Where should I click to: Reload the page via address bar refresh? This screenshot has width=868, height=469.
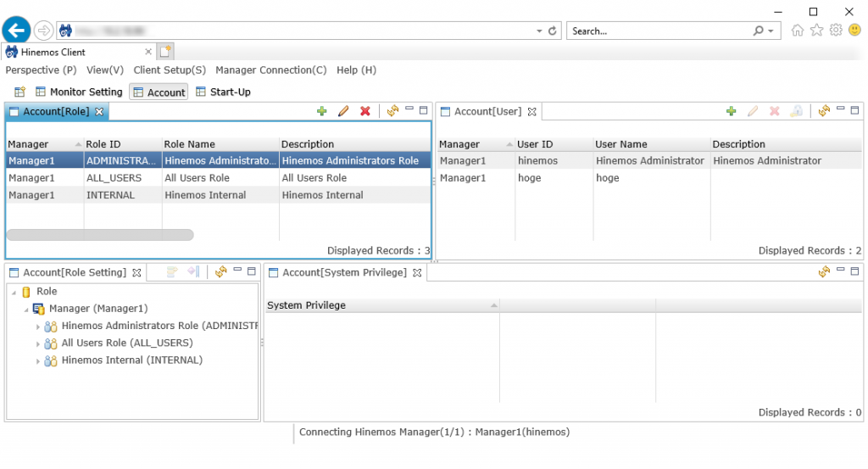553,31
